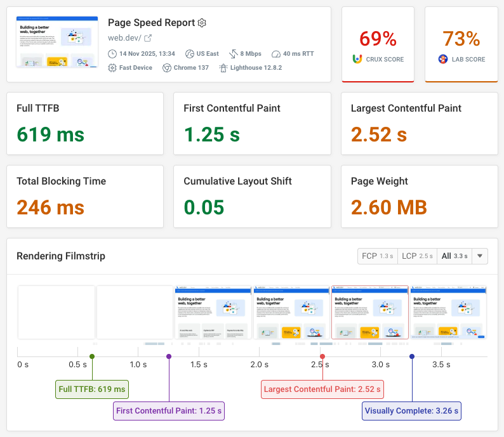This screenshot has width=504, height=437.
Task: Click the CrUX logo icon in score card
Action: [x=357, y=59]
